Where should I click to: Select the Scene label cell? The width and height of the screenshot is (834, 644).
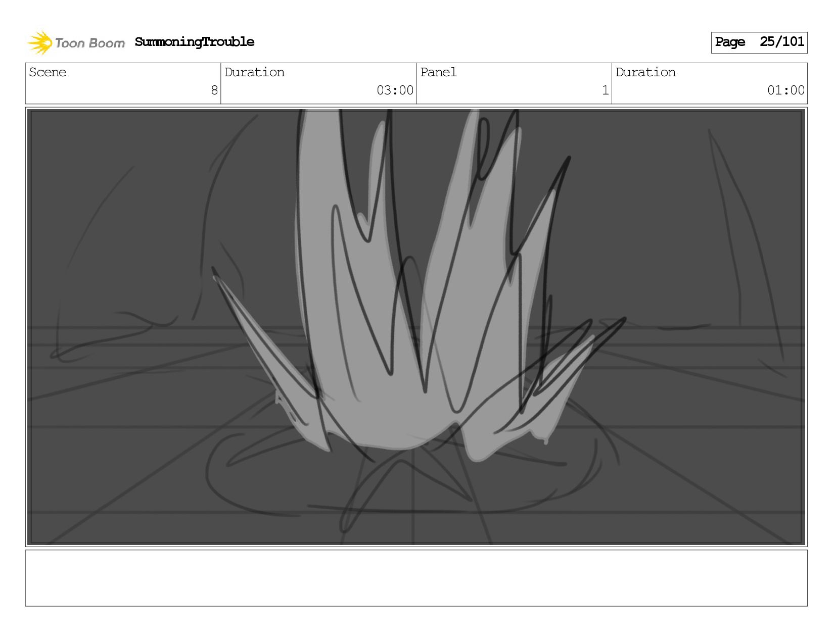point(123,83)
